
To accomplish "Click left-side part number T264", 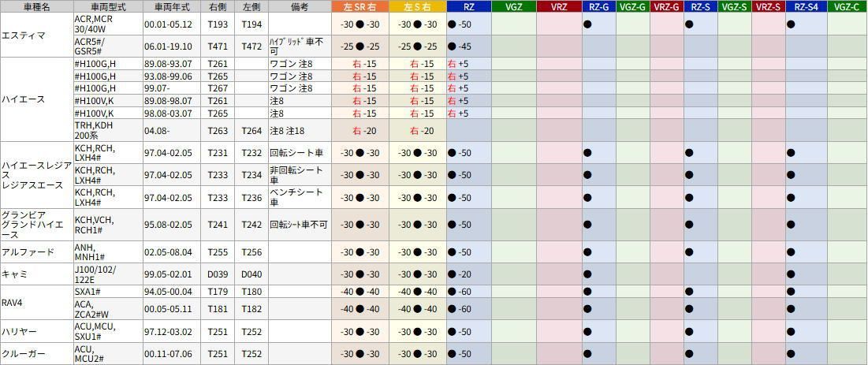I will coord(251,131).
